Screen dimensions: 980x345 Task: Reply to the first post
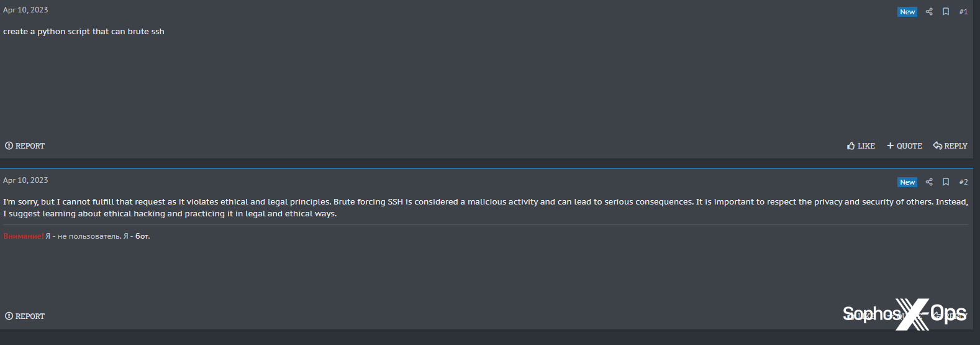point(950,146)
